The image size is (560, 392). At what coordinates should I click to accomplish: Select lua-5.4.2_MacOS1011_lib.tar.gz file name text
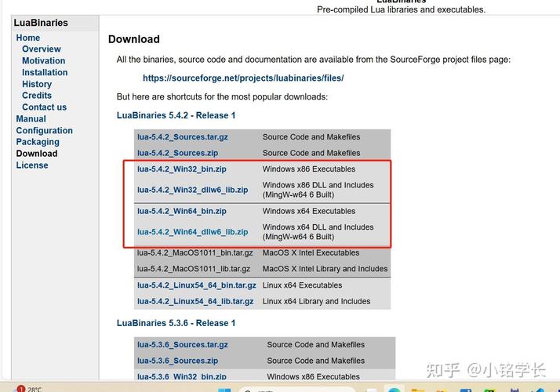194,269
